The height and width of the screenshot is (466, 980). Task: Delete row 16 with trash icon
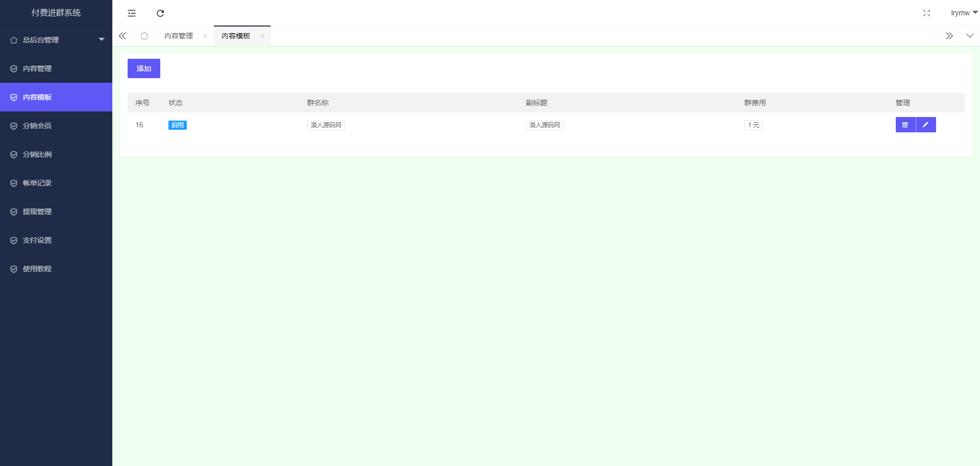point(905,125)
